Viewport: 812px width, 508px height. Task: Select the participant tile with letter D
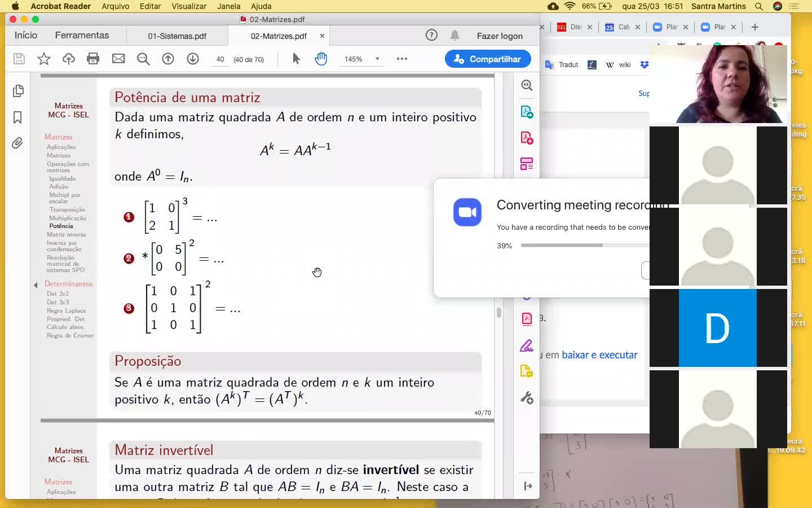tap(718, 328)
